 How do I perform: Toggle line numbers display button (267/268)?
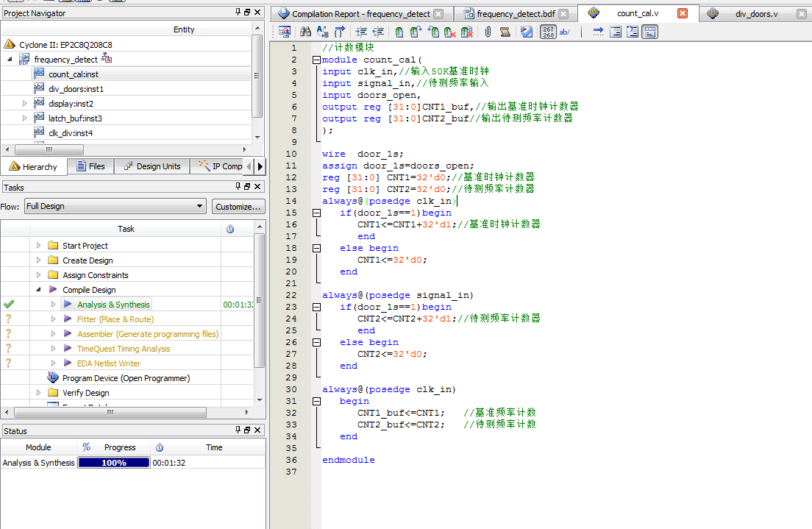(x=549, y=32)
